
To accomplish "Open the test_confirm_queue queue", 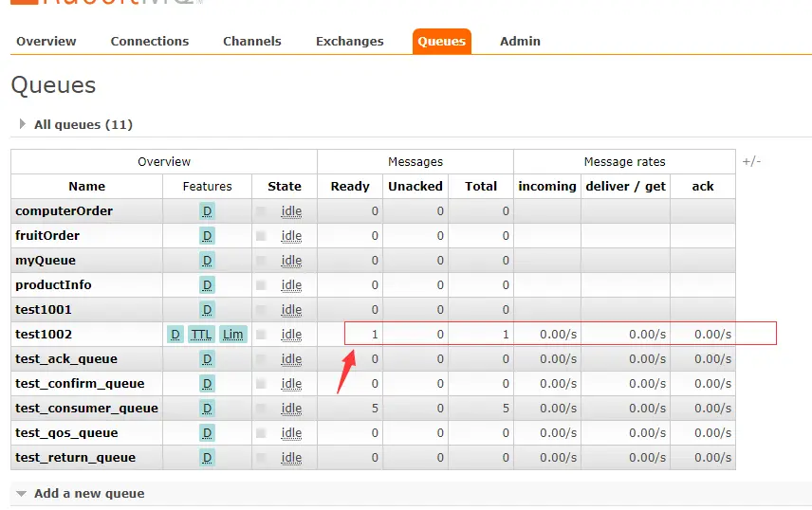I will 80,384.
